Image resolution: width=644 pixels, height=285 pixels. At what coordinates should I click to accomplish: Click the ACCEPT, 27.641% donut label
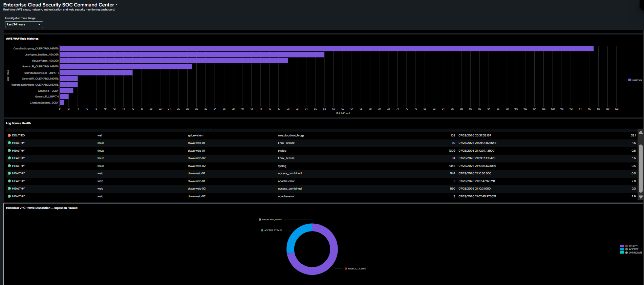click(x=273, y=231)
